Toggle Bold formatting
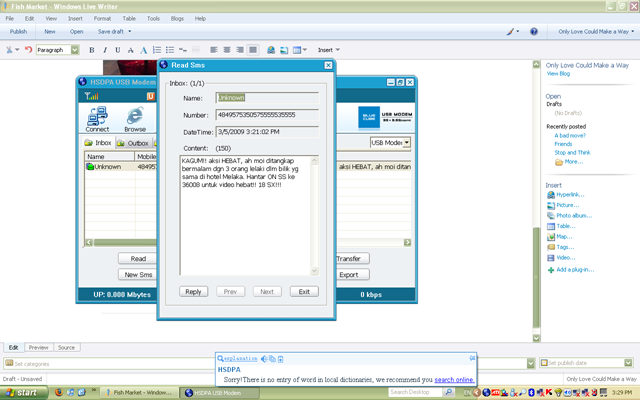 91,50
